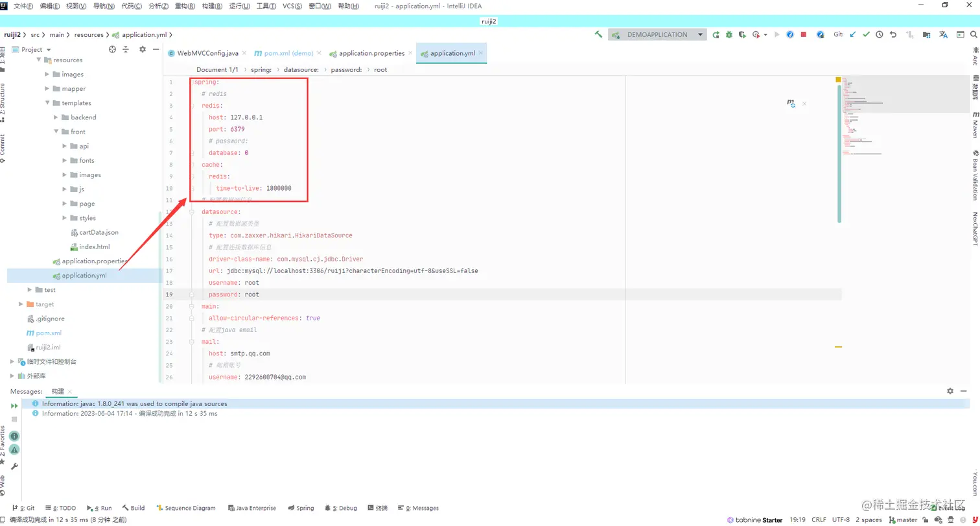This screenshot has width=980, height=526.
Task: Close the 构建 tab in Messages
Action: click(70, 392)
